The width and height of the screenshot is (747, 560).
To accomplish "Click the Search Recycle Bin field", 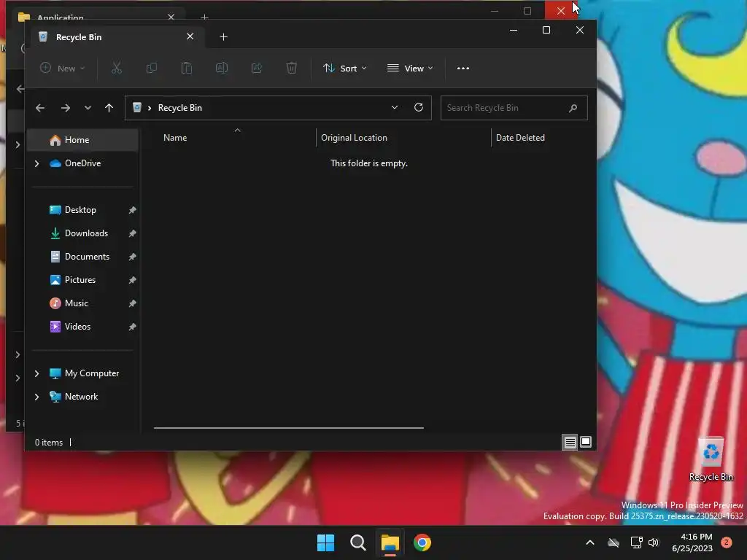I will (514, 108).
